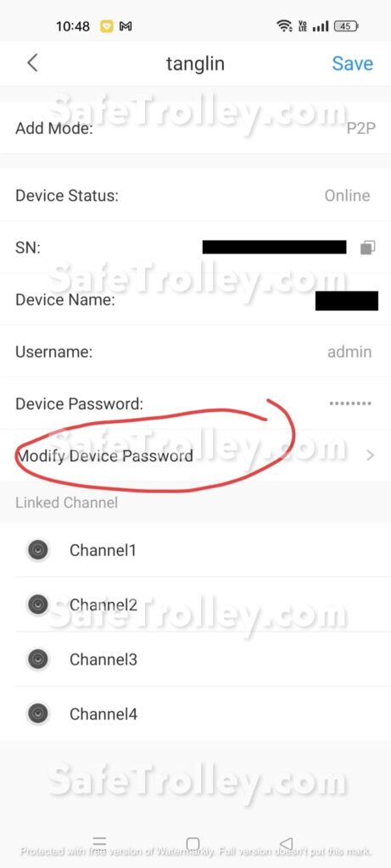Screen dimensions: 391x868
Task: Save the device settings
Action: coord(352,63)
